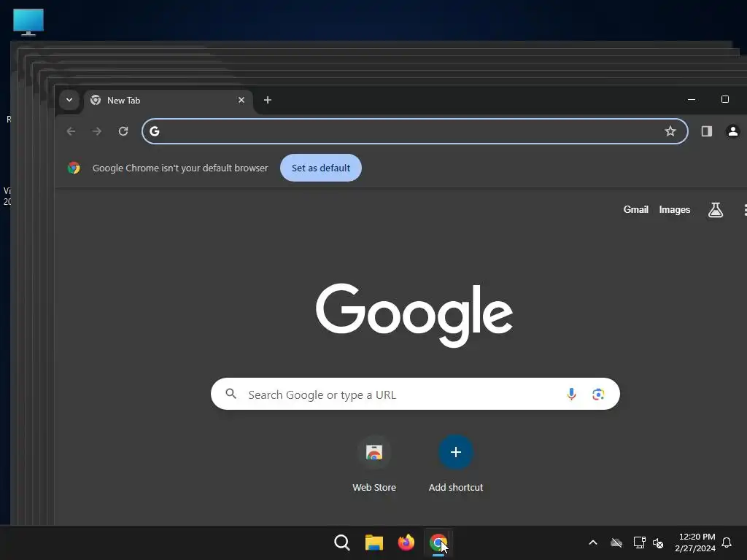Open the Search Labs flask icon

pyautogui.click(x=715, y=209)
